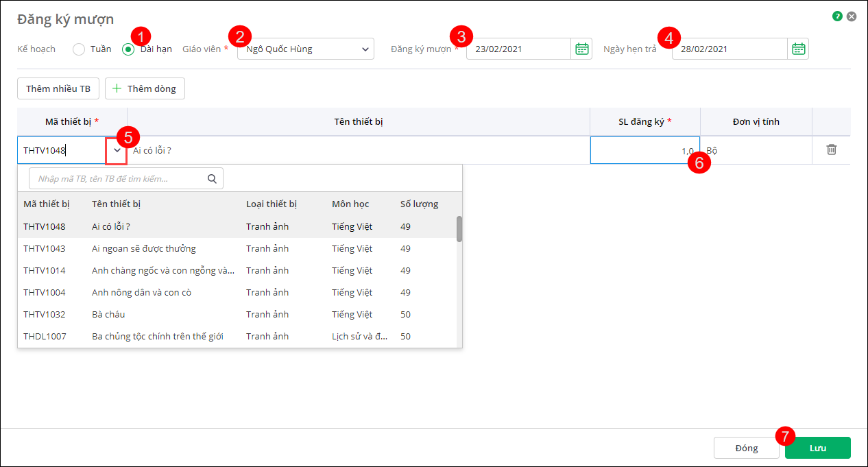Select device THTV1043 Ai ngoan sẽ được thưởng
Screen dimensions: 868x467
click(144, 248)
